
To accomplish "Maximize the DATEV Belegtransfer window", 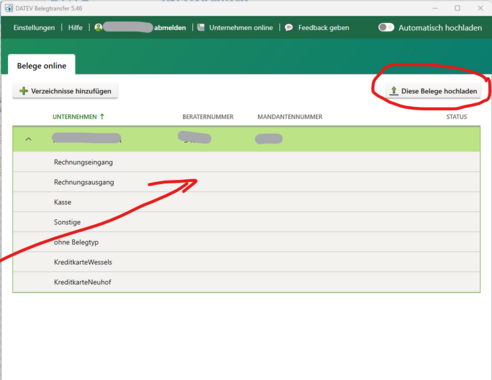I will point(457,8).
